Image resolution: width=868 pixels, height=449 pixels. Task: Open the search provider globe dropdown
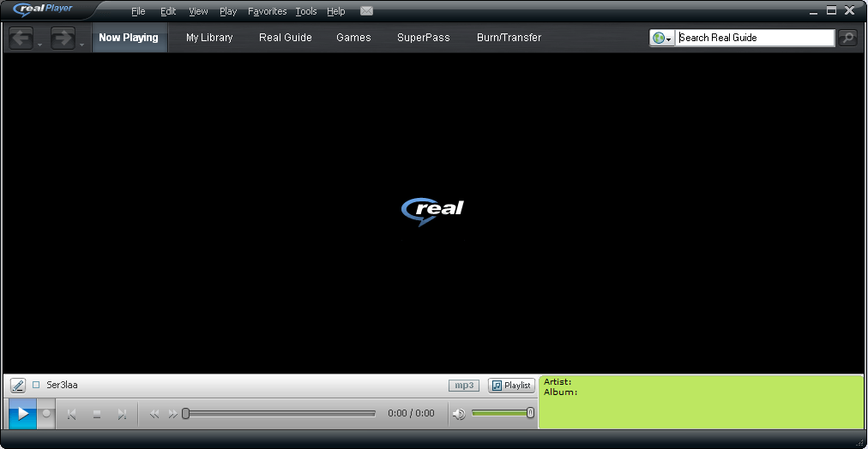tap(662, 39)
